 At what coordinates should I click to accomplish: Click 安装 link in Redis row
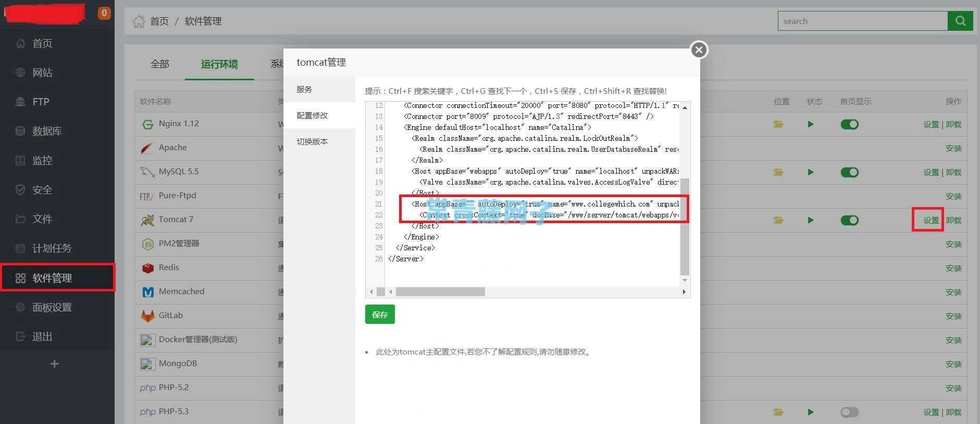953,268
